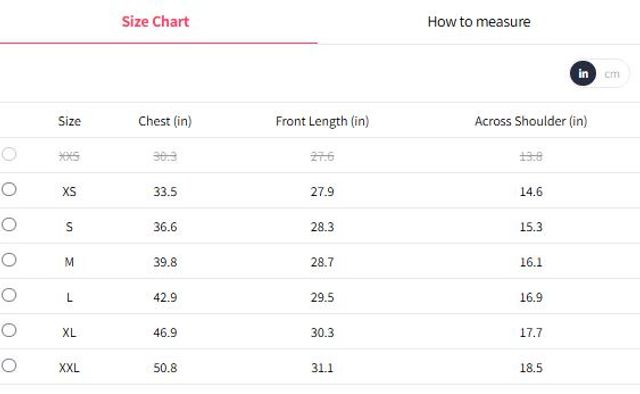Image resolution: width=640 pixels, height=394 pixels.
Task: Switch units to cm
Action: click(612, 74)
